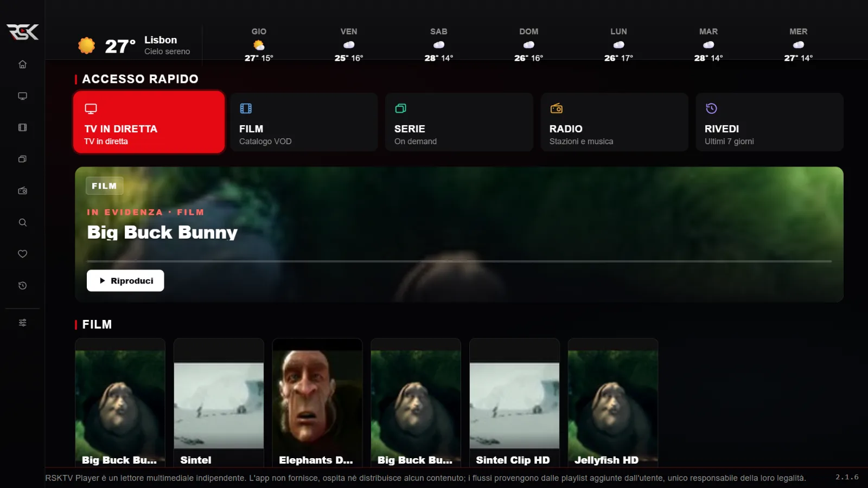Select the TV IN DIRETTA quick access tile
Image resolution: width=868 pixels, height=488 pixels.
click(149, 122)
